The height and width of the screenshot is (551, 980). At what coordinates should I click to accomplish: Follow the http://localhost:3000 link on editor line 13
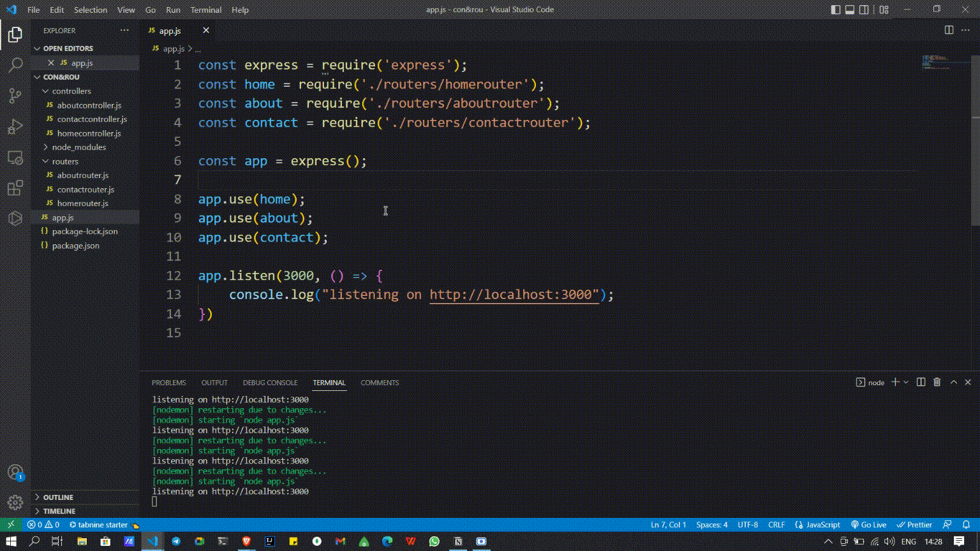514,295
